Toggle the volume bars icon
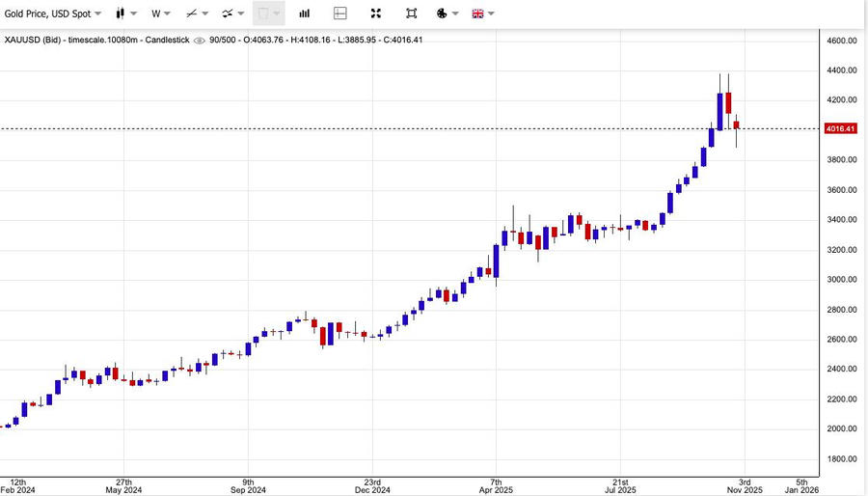Screen dimensions: 868x496 pos(305,14)
